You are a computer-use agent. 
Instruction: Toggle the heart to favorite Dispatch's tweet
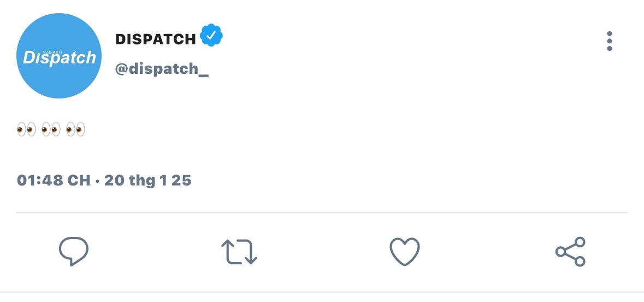tap(405, 251)
